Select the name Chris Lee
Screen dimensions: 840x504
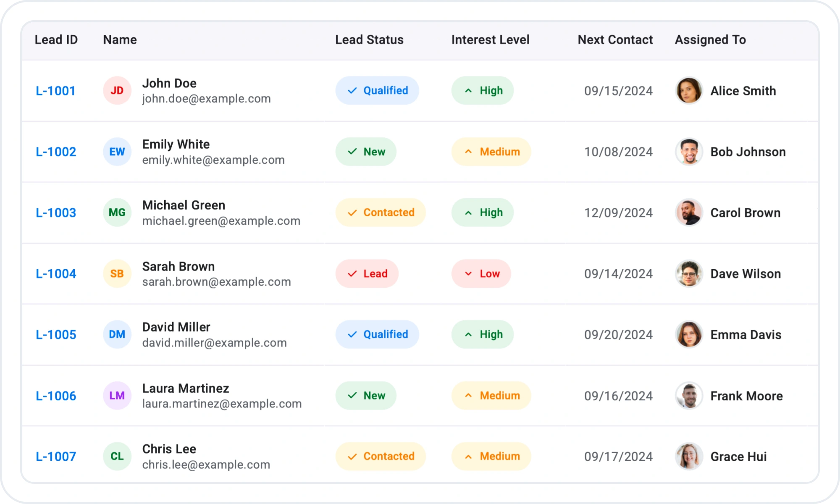pos(169,449)
